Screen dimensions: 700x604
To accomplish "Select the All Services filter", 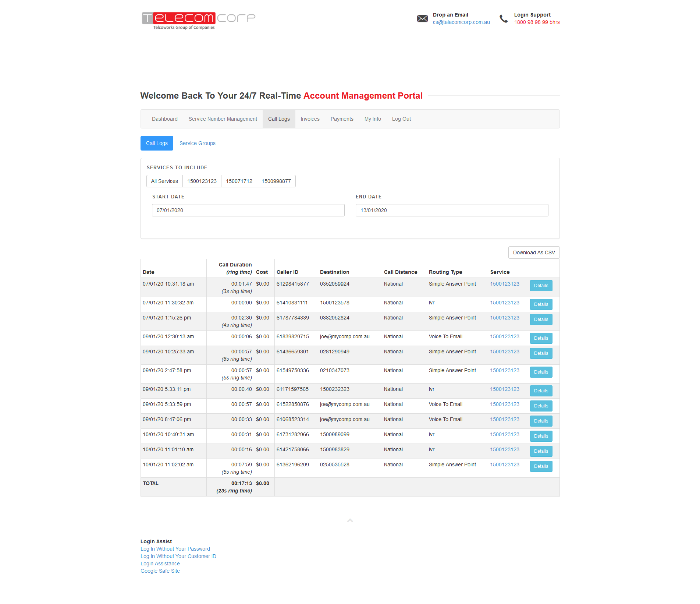I will [164, 181].
